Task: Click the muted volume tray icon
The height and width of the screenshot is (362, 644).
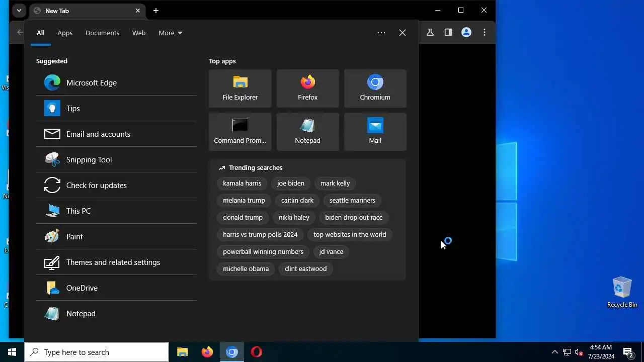Action: [x=579, y=352]
